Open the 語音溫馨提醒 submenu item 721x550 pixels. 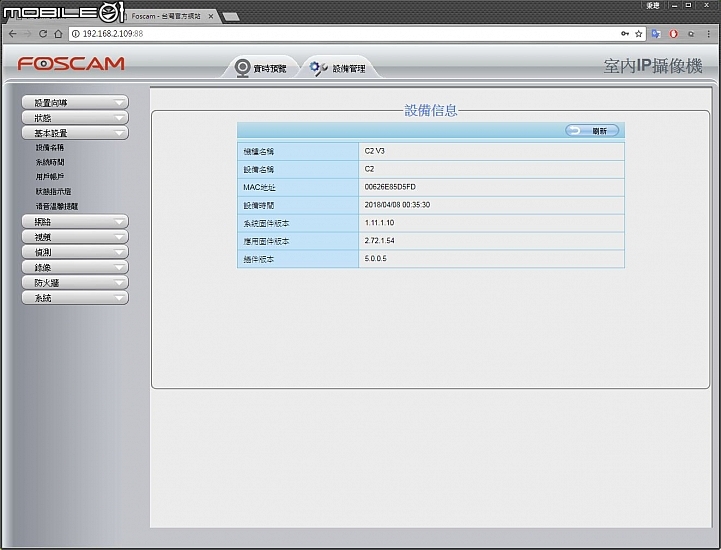pos(57,206)
